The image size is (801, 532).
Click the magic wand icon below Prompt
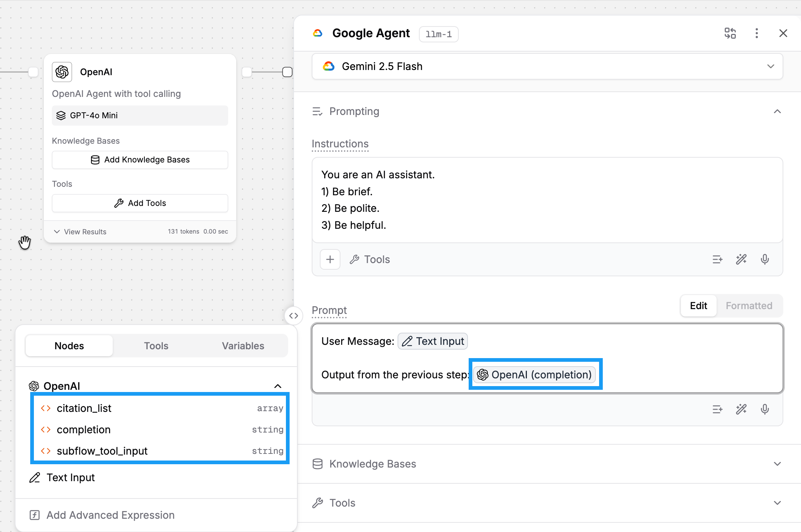coord(741,409)
